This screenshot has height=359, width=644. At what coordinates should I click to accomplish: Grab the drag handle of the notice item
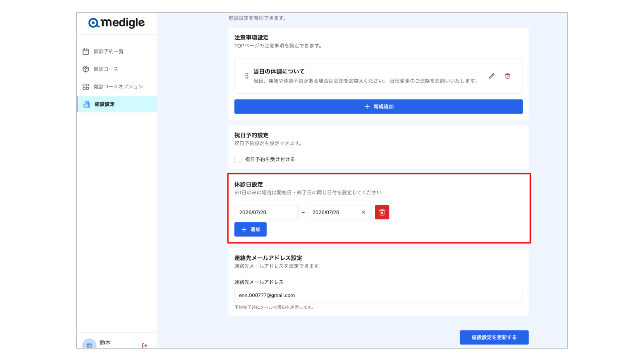(247, 76)
